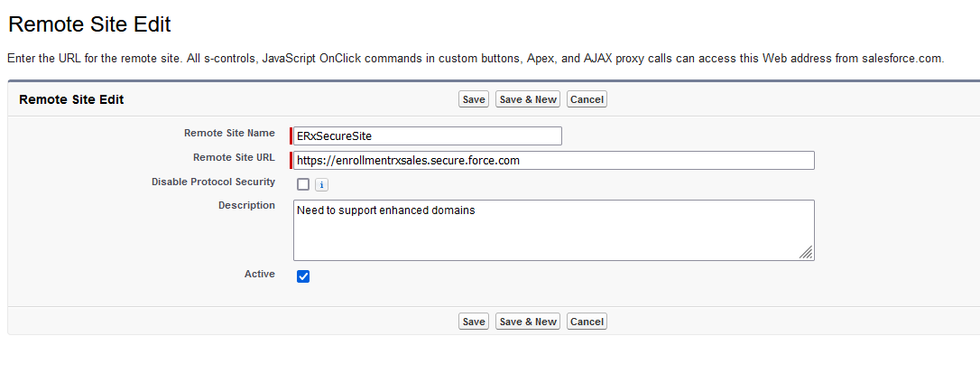Click the top Save button
The height and width of the screenshot is (383, 980).
pyautogui.click(x=473, y=99)
